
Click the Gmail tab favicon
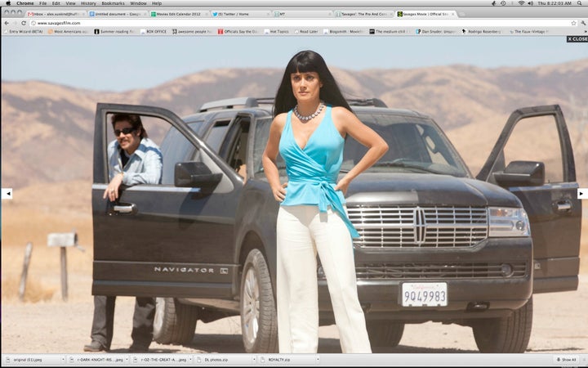point(31,14)
